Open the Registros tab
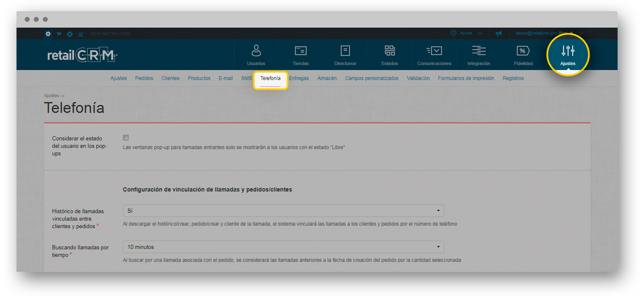Viewport: 644px width, 299px height. 513,78
